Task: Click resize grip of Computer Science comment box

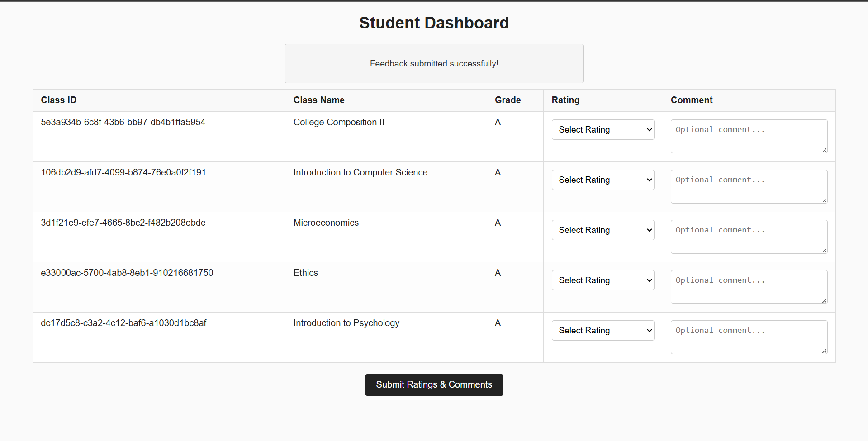Action: pos(825,200)
